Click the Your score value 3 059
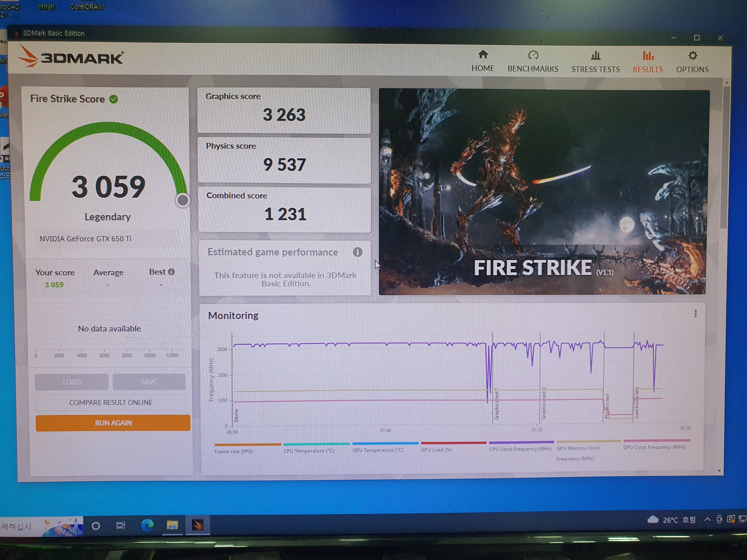747x560 pixels. 54,285
